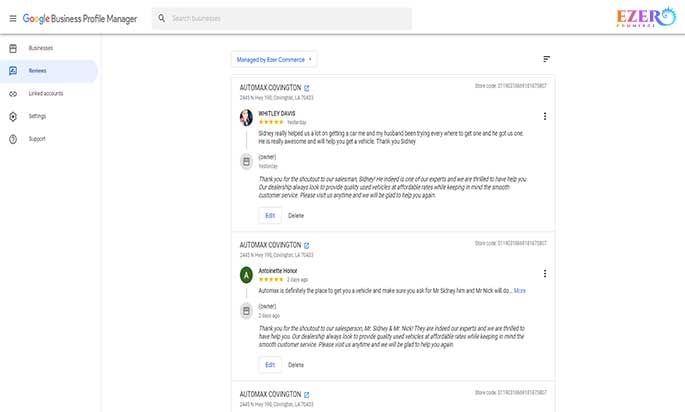Click the second AUTOMAX COVINGTON business title
The height and width of the screenshot is (412, 685).
[270, 245]
